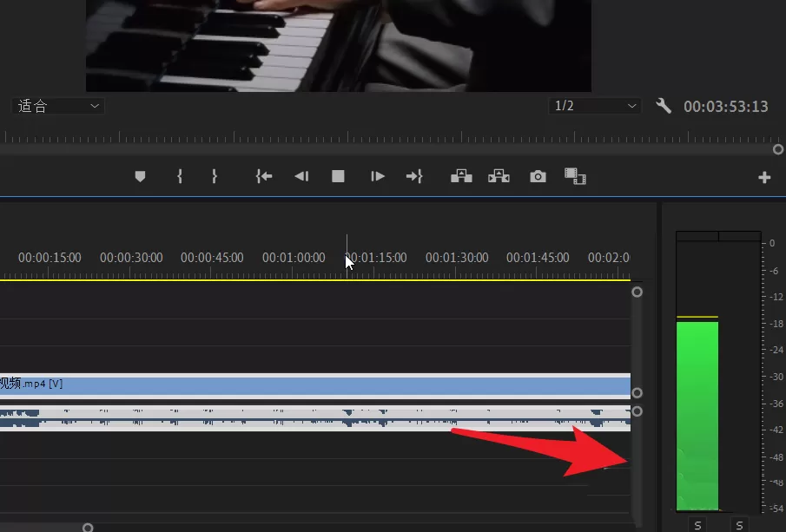
Task: Stop playback with the square button
Action: tap(338, 176)
